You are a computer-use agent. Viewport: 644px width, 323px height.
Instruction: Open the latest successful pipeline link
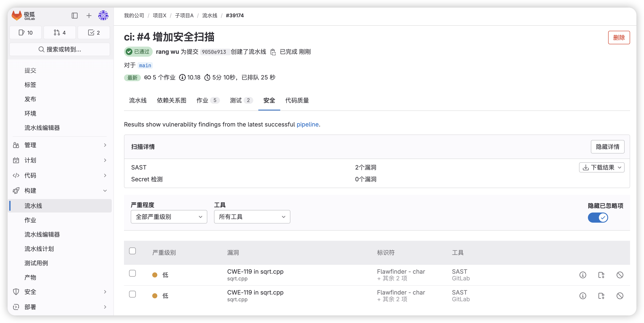click(307, 124)
